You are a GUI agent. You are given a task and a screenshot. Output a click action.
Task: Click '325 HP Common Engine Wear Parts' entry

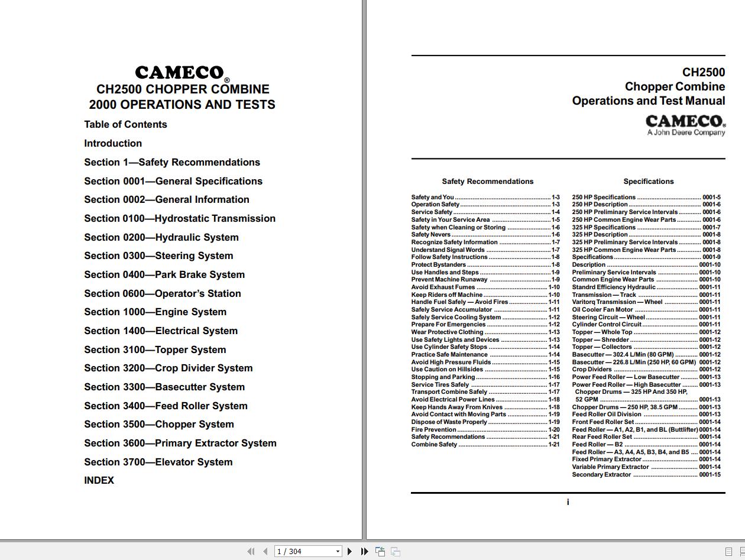click(646, 250)
